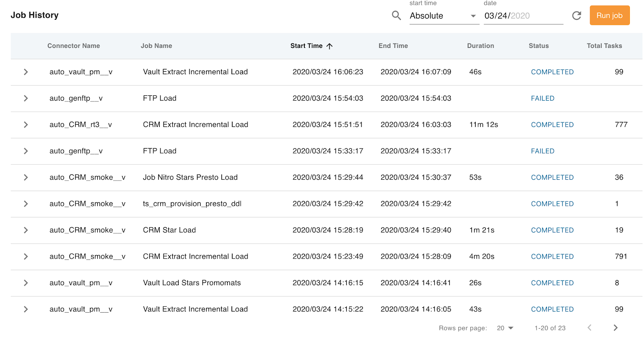Go to previous page of results
Screen dimensions: 644x338
coord(589,328)
